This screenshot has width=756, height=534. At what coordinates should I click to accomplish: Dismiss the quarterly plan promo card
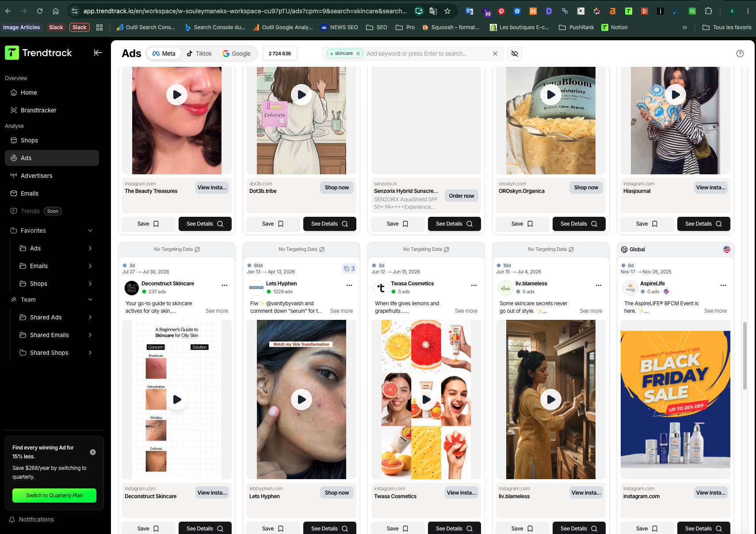tap(93, 452)
